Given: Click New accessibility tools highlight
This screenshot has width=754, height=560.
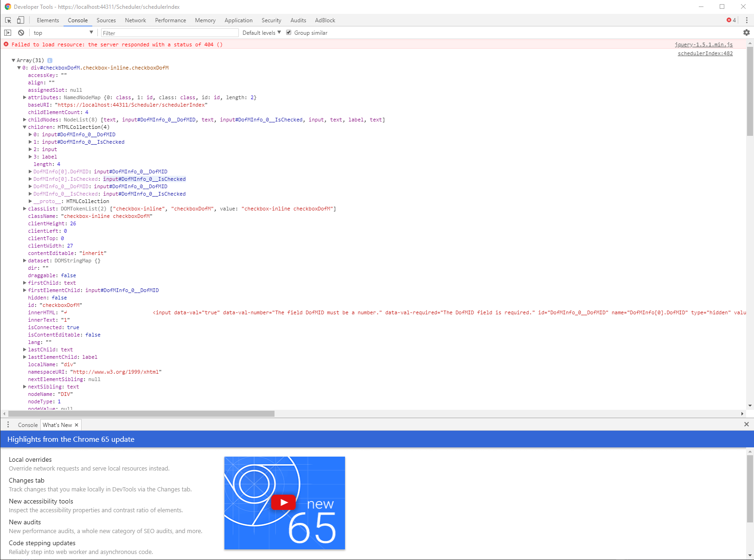Looking at the screenshot, I should [41, 501].
